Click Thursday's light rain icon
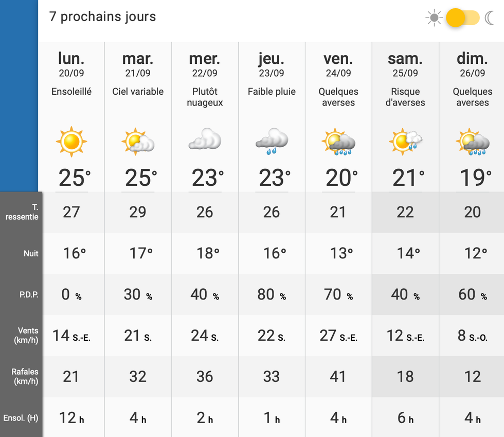 (272, 142)
